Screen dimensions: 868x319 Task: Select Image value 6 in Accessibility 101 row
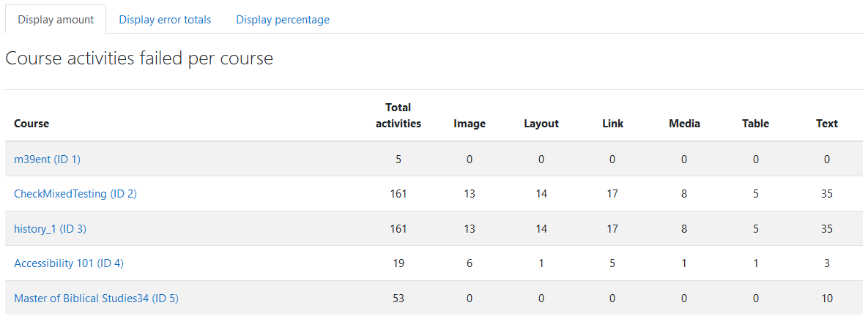coord(470,263)
